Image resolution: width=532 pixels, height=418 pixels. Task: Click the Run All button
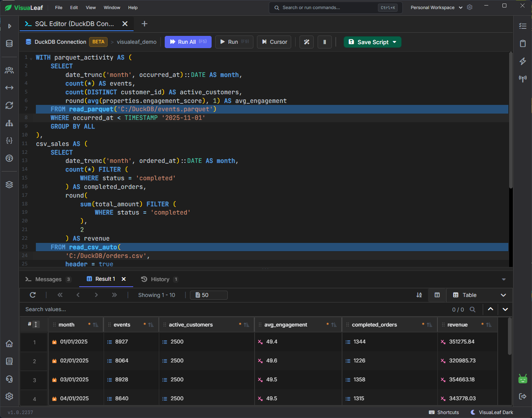coord(188,42)
